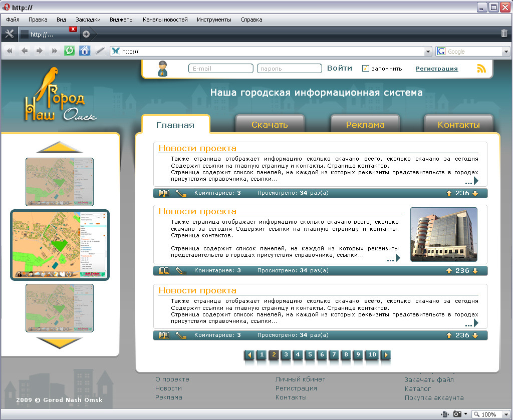
Task: Go forward to next page
Action: pos(39,51)
